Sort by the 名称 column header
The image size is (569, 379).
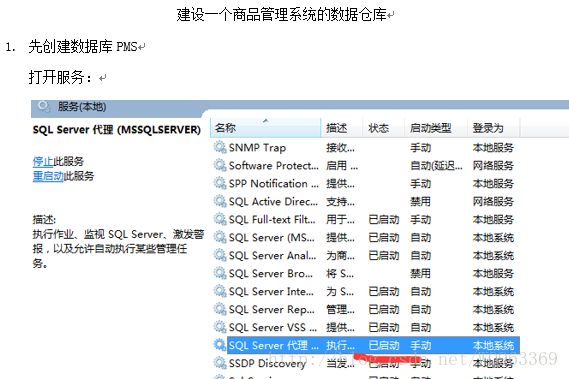pos(265,128)
